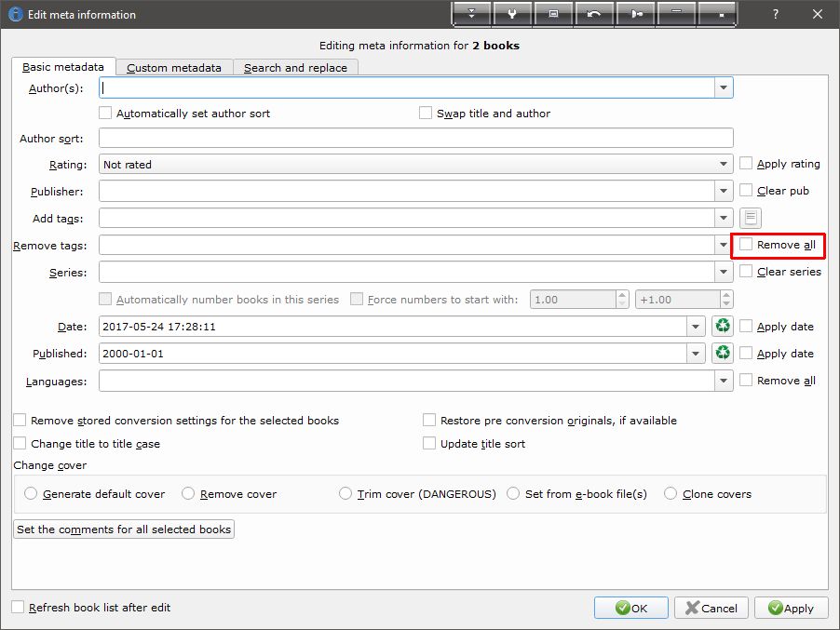Click the wrench icon in title bar
The width and height of the screenshot is (840, 630).
[513, 14]
